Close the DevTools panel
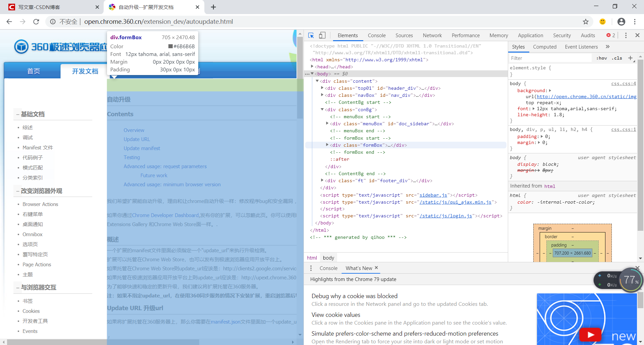644x345 pixels. tap(637, 35)
